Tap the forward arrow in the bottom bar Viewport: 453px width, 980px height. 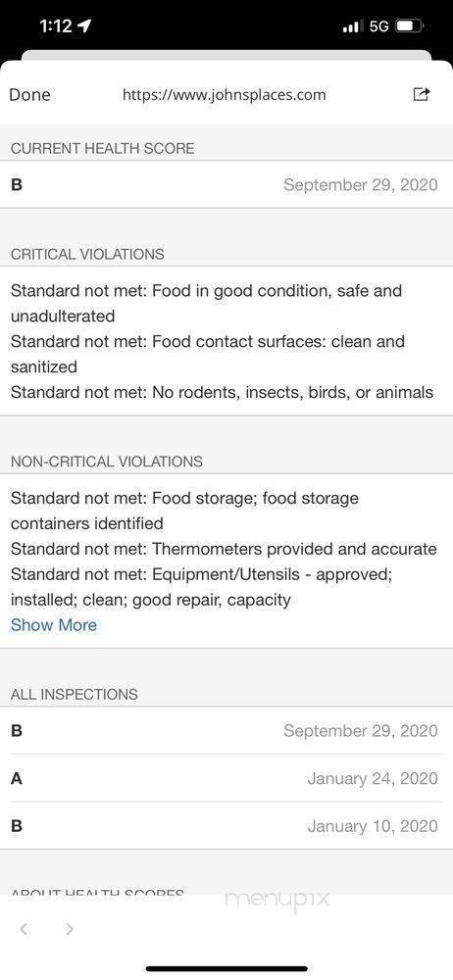click(x=70, y=929)
